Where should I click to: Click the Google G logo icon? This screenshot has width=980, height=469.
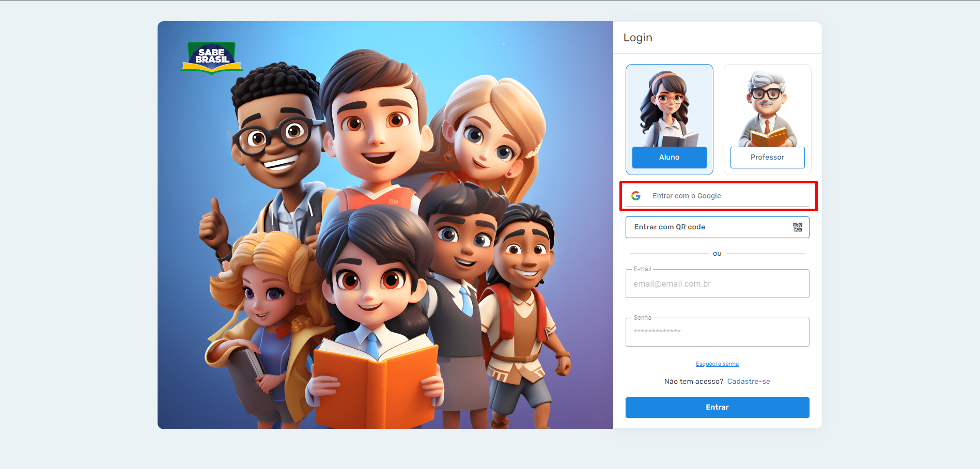(636, 196)
